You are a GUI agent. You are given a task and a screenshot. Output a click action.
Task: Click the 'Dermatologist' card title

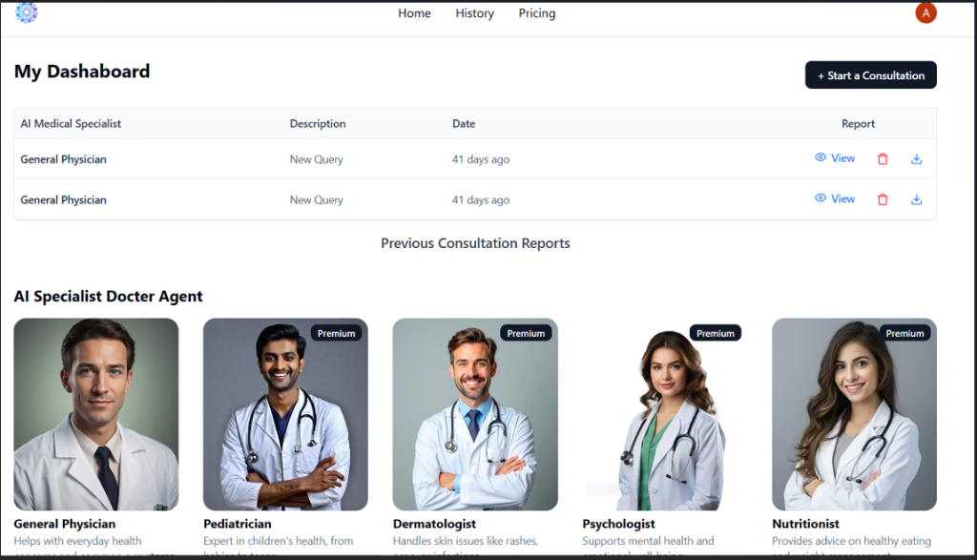click(434, 524)
